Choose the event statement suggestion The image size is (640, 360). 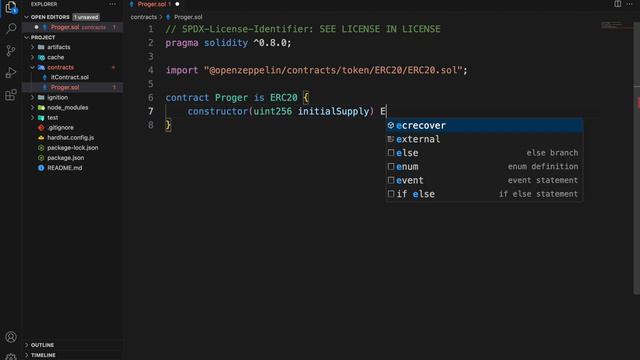(x=484, y=180)
